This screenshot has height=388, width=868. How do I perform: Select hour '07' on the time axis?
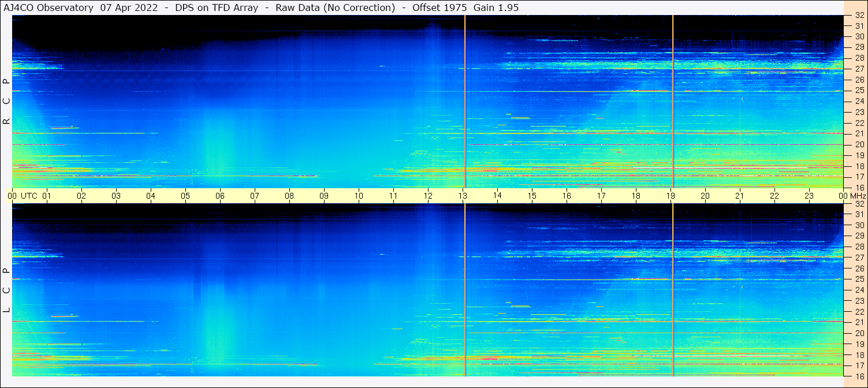255,196
